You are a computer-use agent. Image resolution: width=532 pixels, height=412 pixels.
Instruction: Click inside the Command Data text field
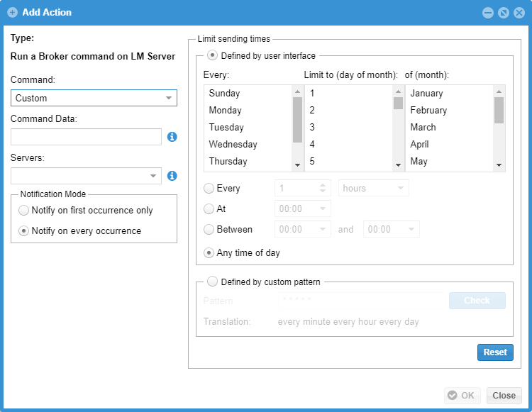coord(86,137)
